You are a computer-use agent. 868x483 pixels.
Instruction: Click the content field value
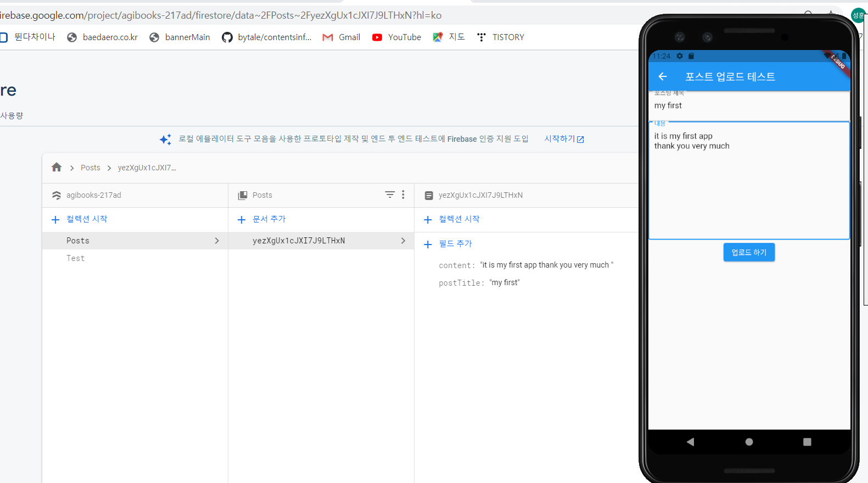click(547, 265)
